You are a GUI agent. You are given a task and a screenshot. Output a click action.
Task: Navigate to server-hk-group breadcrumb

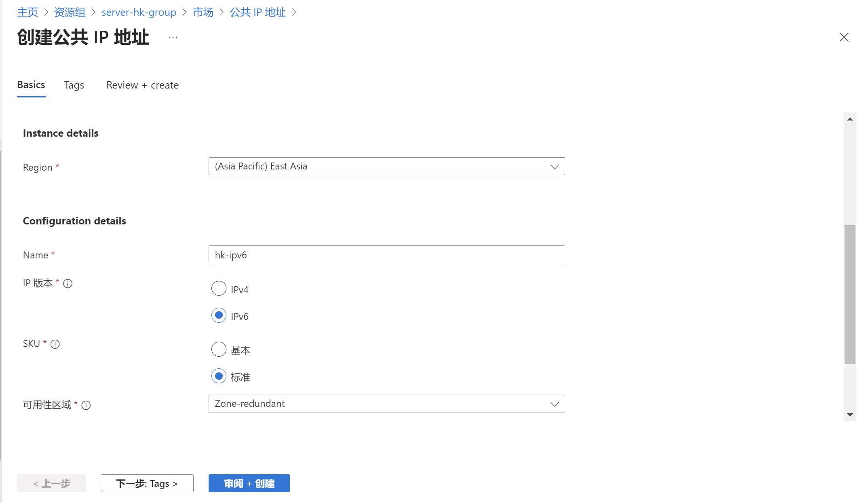139,13
